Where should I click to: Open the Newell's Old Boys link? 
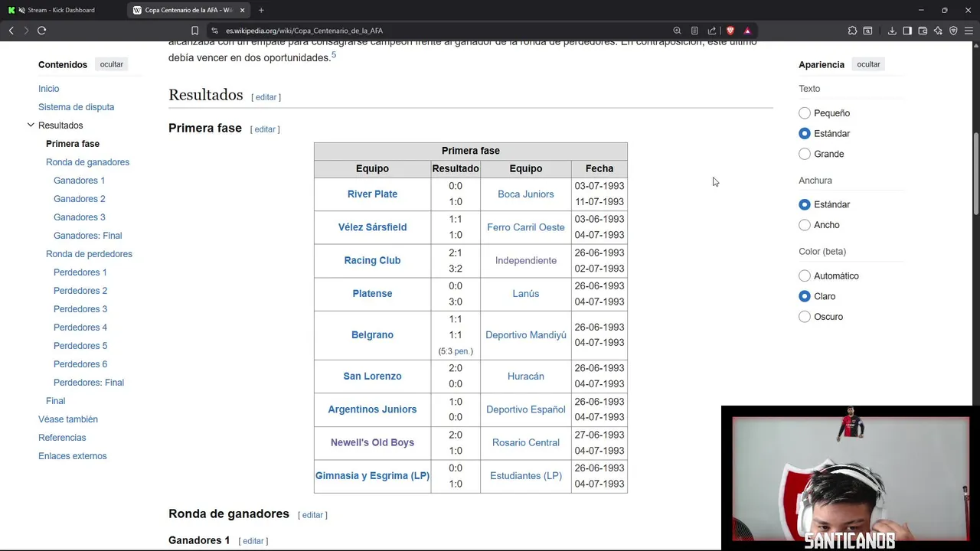pyautogui.click(x=372, y=442)
